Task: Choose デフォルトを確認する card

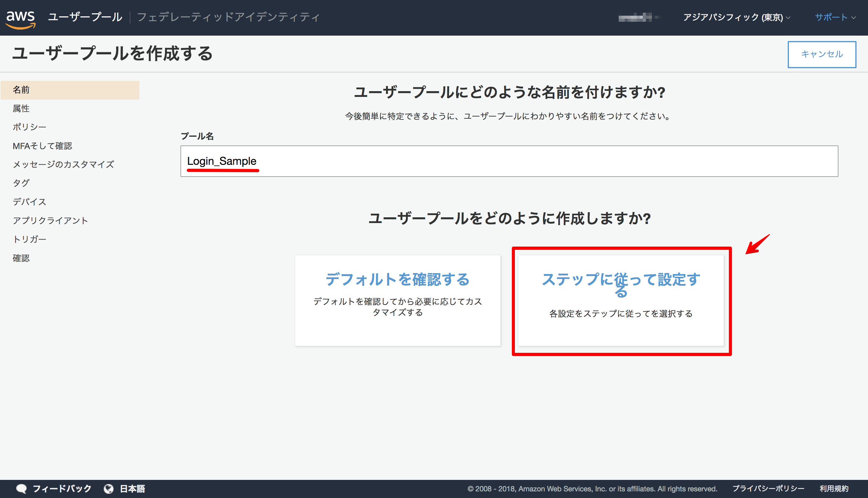Action: point(397,300)
